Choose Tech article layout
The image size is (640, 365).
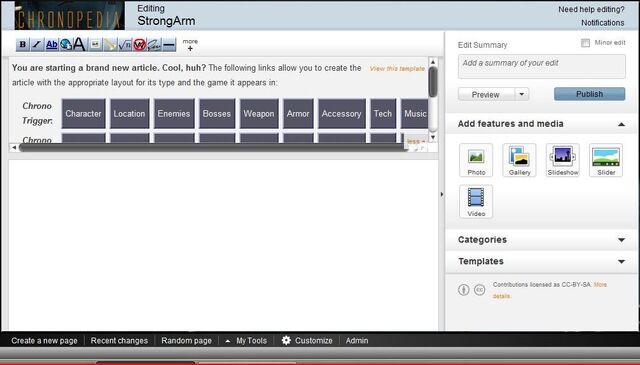click(x=383, y=114)
